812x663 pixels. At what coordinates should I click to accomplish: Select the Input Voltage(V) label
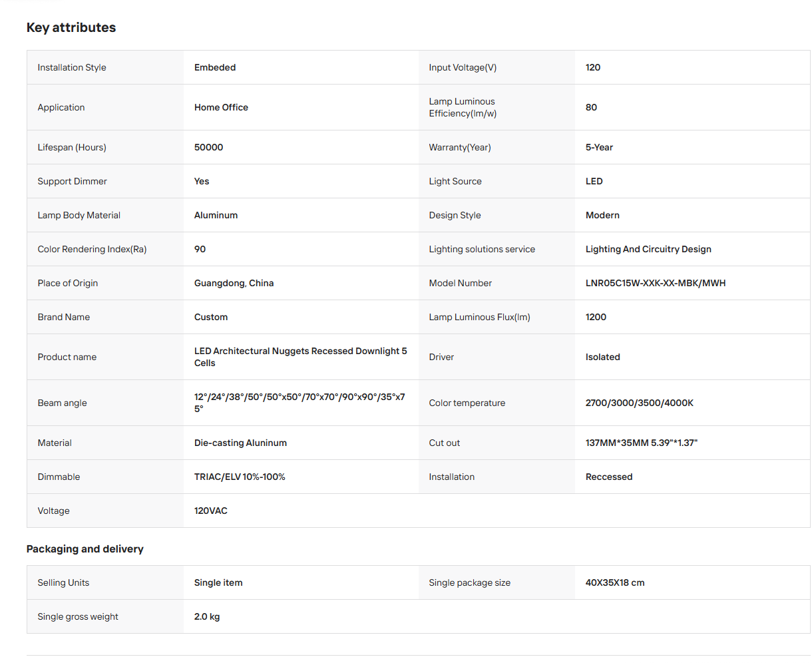click(463, 67)
